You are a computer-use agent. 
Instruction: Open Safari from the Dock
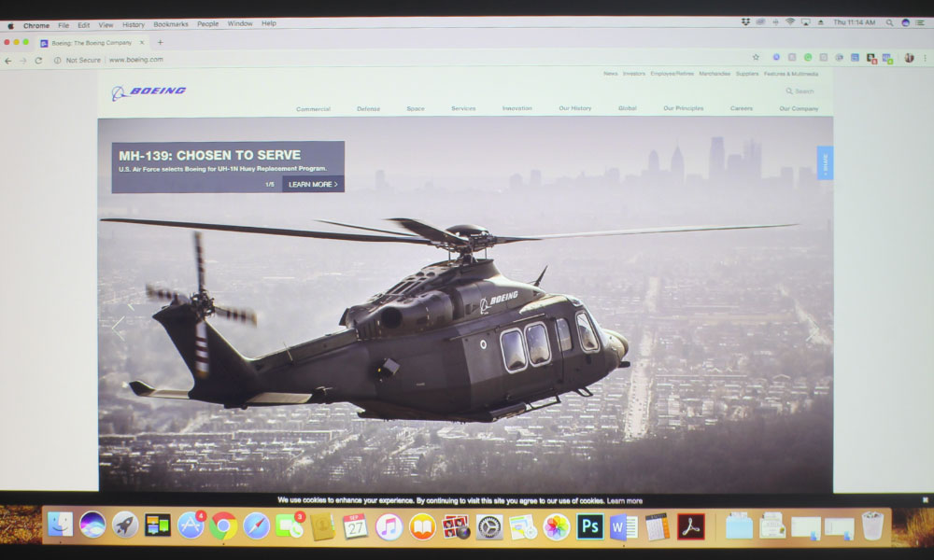pos(256,526)
